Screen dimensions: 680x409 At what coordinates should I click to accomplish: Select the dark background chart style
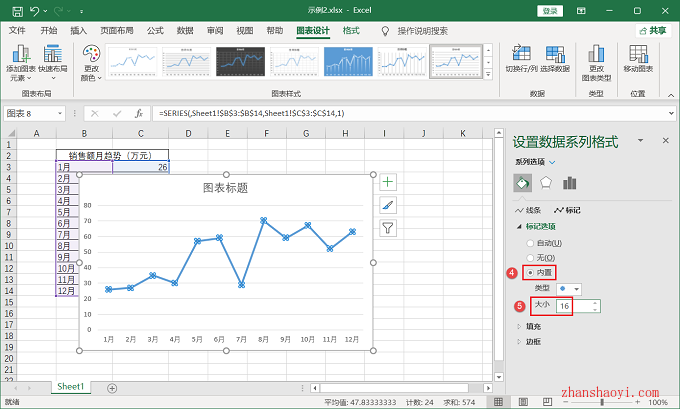[240, 62]
